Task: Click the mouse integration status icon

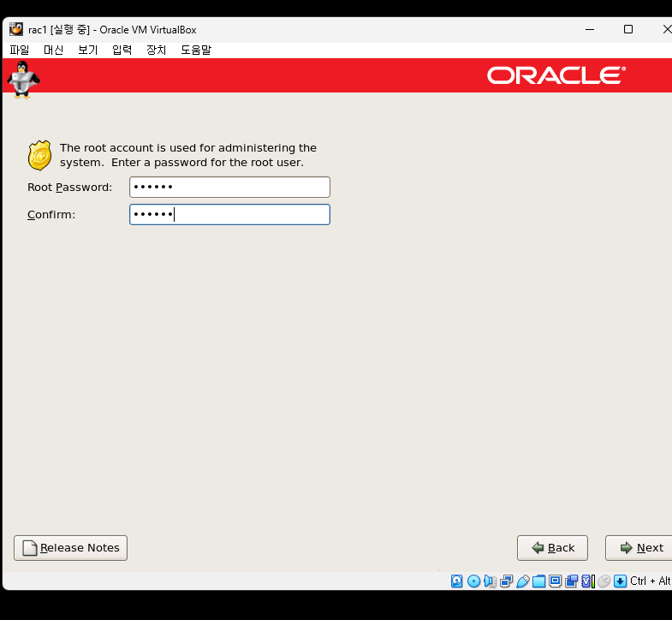Action: pyautogui.click(x=604, y=581)
